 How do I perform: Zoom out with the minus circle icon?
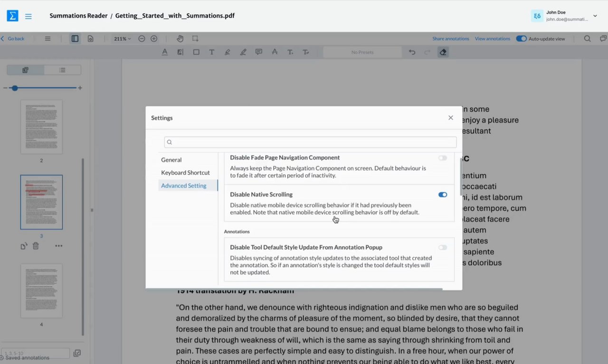coord(142,38)
